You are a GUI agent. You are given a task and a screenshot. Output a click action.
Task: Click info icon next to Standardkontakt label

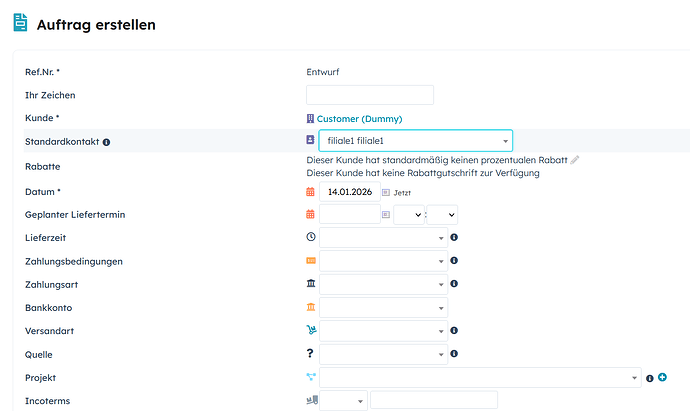(x=107, y=142)
